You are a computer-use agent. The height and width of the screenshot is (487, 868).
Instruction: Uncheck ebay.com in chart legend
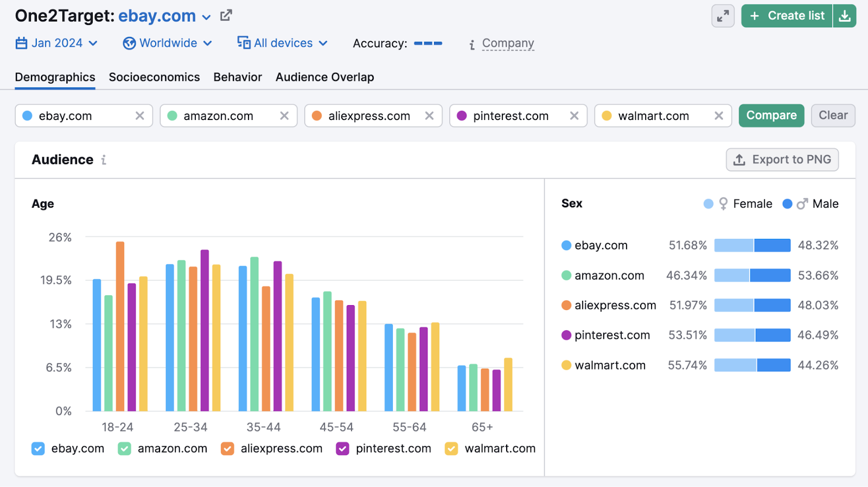click(x=38, y=448)
